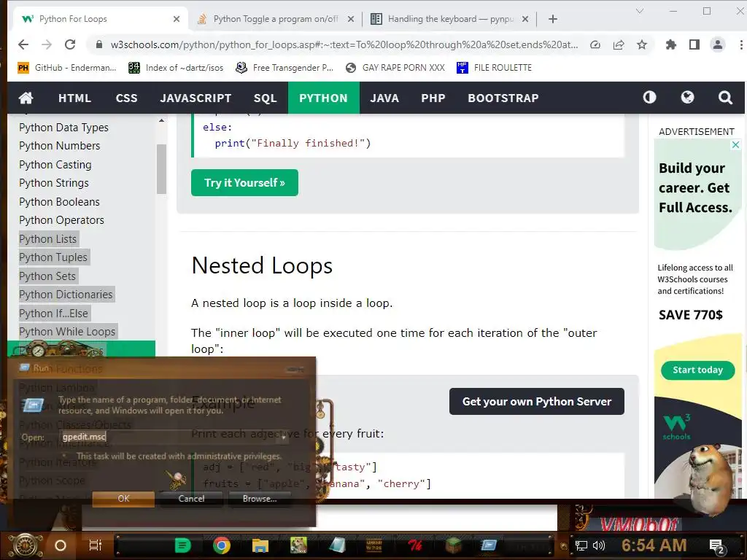Open Python Tuples in sidebar
This screenshot has width=747, height=560.
53,257
